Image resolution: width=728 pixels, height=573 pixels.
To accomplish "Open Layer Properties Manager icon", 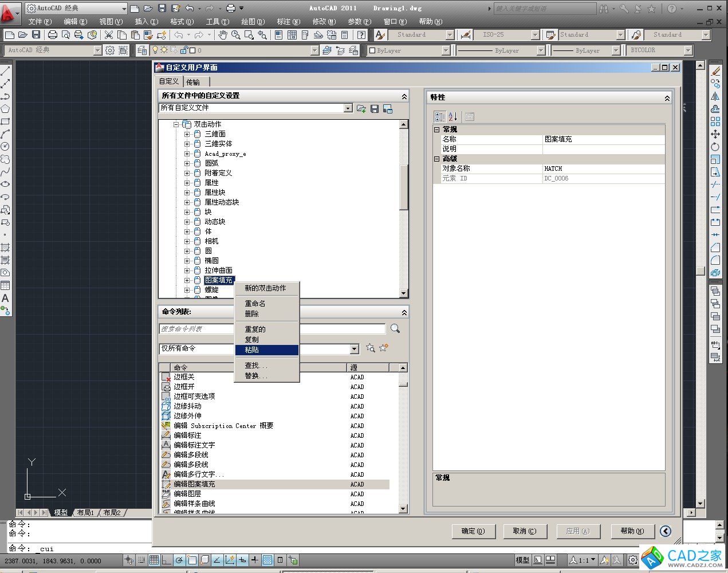I will click(x=143, y=50).
